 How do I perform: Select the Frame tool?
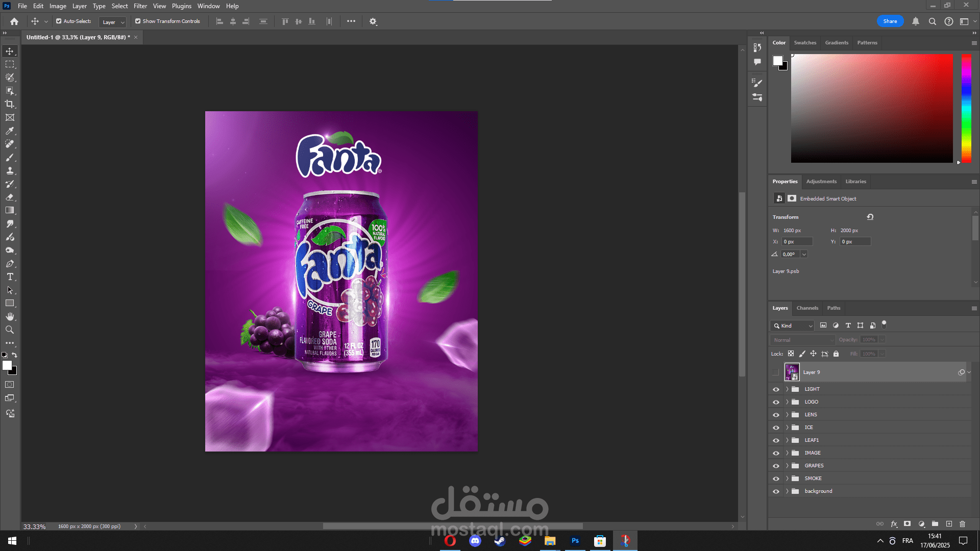click(x=10, y=117)
